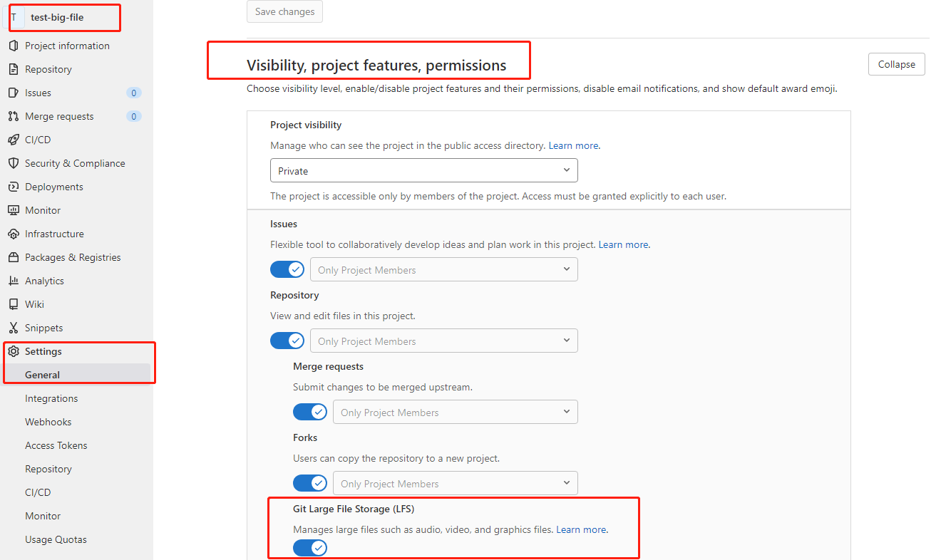Viewport: 936px width, 560px height.
Task: Click Learn more link for LFS
Action: 582,529
